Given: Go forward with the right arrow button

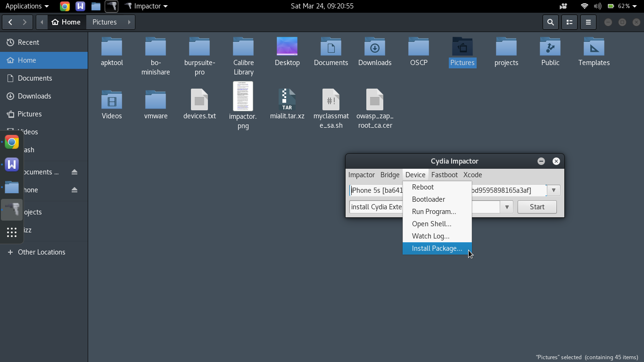Looking at the screenshot, I should (25, 22).
